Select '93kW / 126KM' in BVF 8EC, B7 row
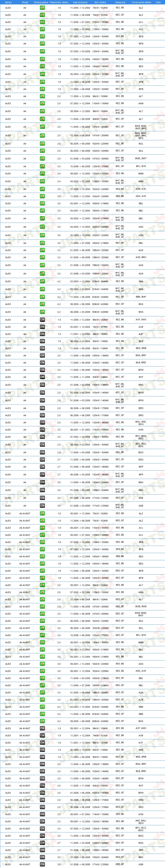Image resolution: width=165 pixels, height=868 pixels. click(100, 377)
